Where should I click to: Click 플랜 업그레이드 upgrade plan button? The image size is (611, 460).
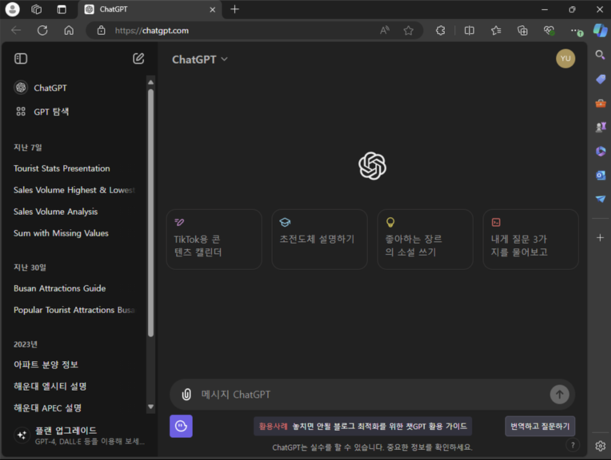(79, 435)
